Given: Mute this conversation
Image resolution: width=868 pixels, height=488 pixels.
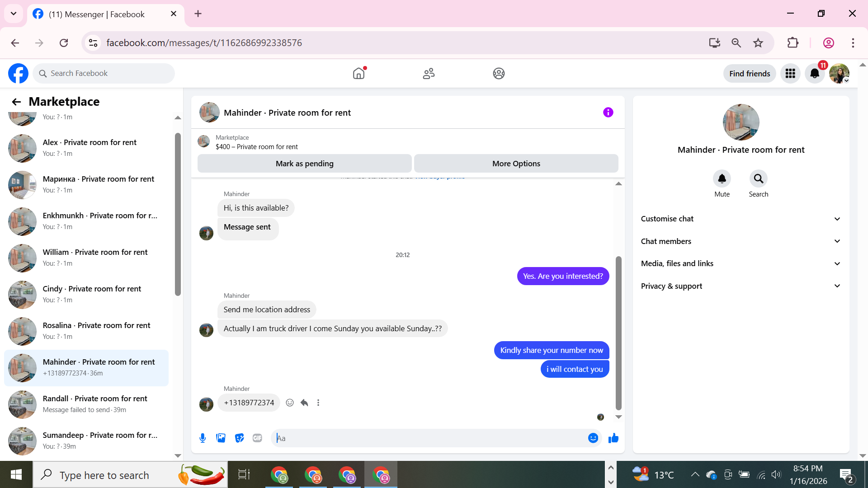Looking at the screenshot, I should [x=722, y=179].
